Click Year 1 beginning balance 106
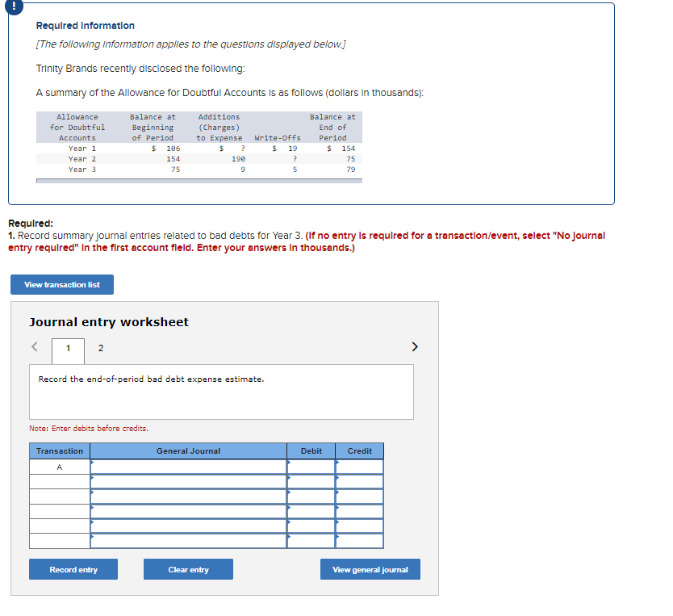The height and width of the screenshot is (616, 673). (x=173, y=149)
